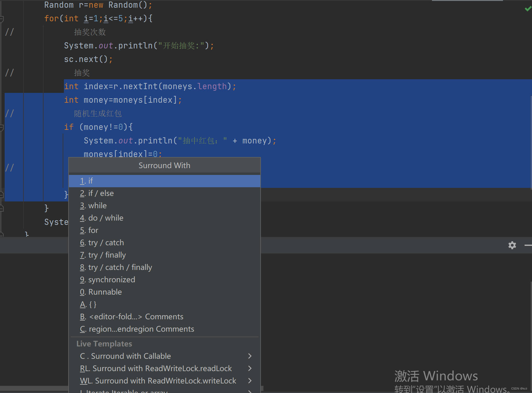
Task: Expand the ReadWriteLock.writeLock submenu arrow
Action: (250, 381)
